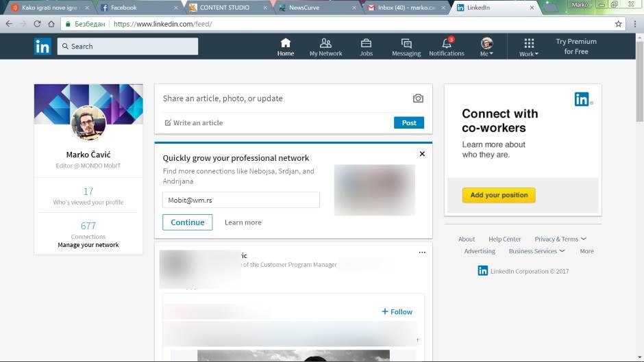This screenshot has height=362, width=644.
Task: Switch to the NewsCurve tab
Action: click(317, 8)
